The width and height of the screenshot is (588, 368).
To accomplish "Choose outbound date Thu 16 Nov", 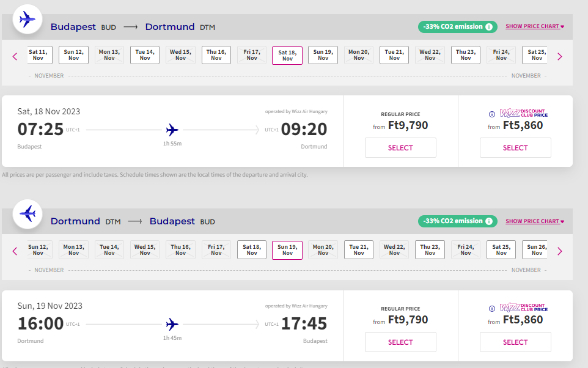I will point(216,55).
